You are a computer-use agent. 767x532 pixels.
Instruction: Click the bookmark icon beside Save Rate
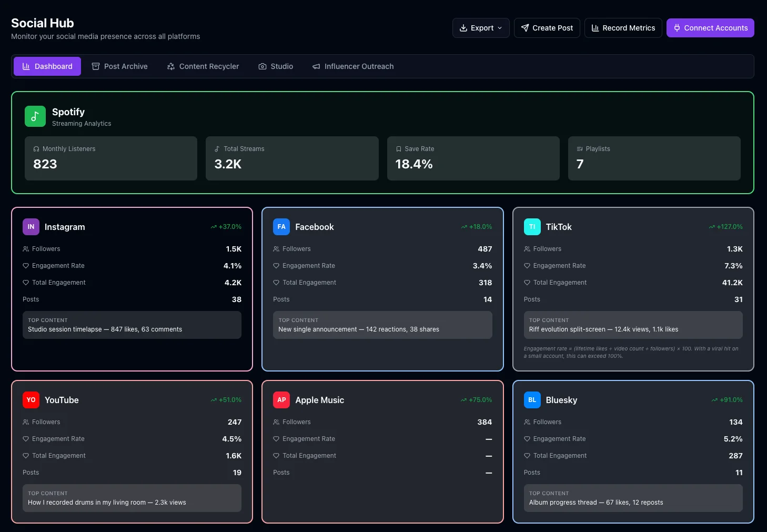point(399,149)
